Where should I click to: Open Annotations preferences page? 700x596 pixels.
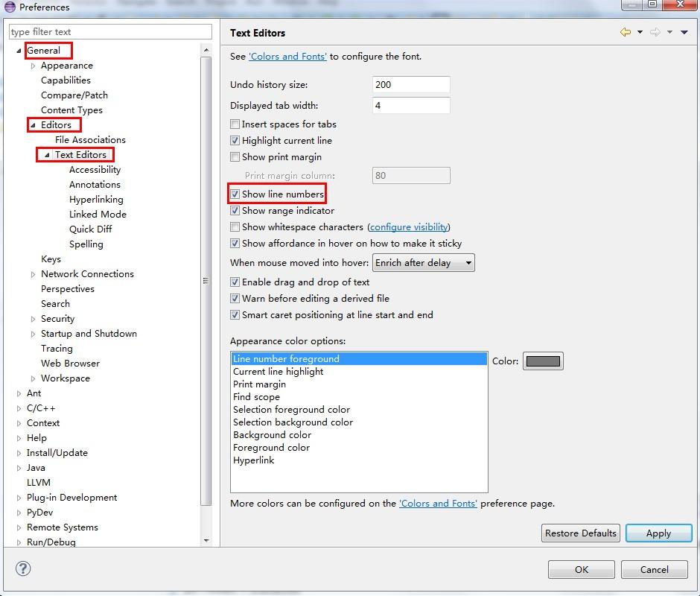(x=95, y=185)
